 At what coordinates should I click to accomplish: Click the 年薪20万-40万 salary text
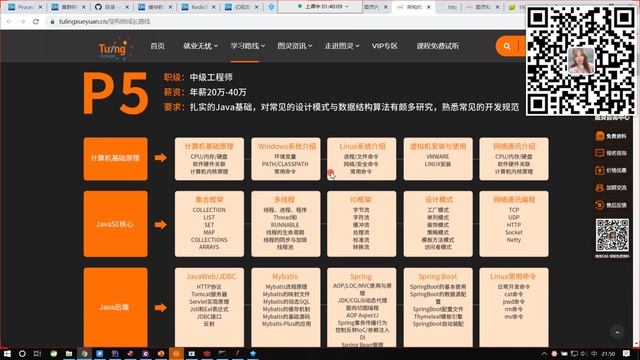218,92
